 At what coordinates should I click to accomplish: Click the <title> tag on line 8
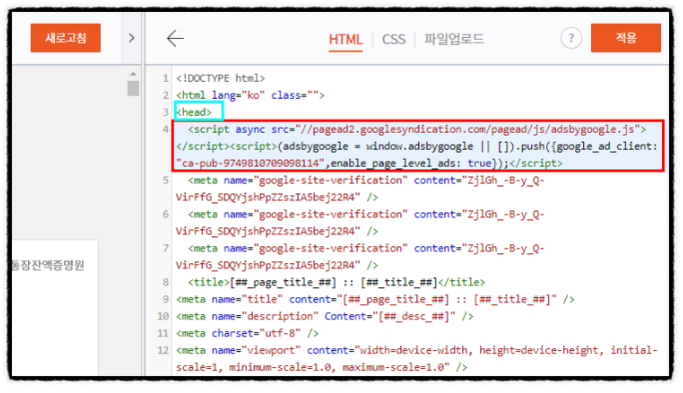(336, 282)
